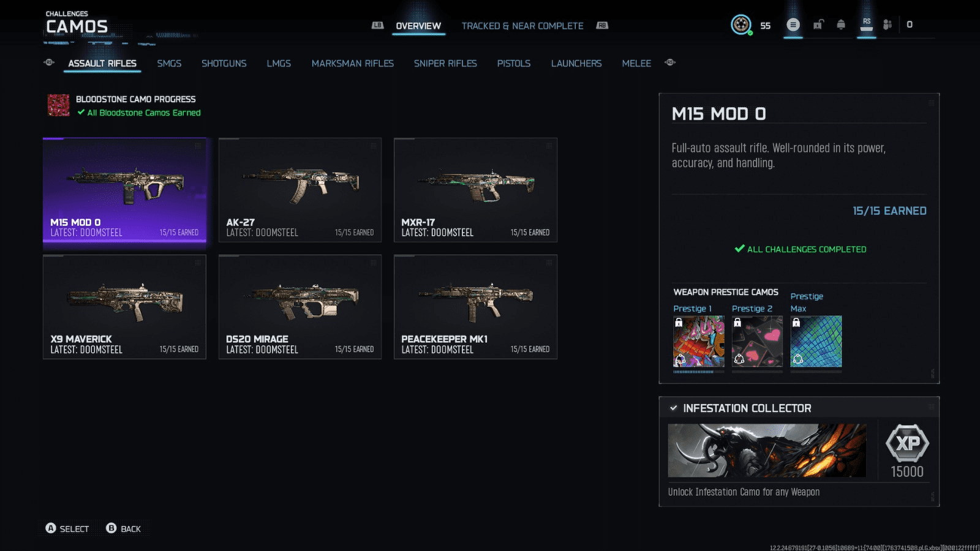Click the RB bumper icon after Tracked tab
Screen dimensions: 980x551
click(603, 25)
